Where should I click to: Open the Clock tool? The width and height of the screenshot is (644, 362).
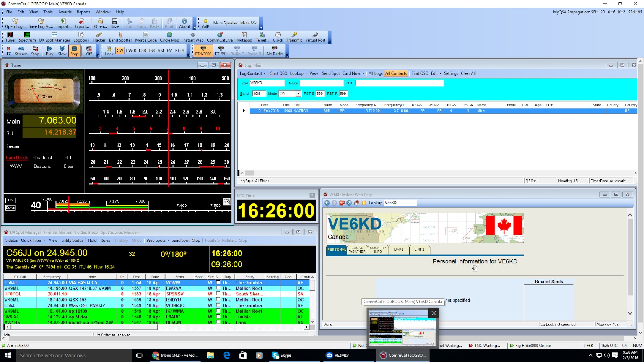278,37
